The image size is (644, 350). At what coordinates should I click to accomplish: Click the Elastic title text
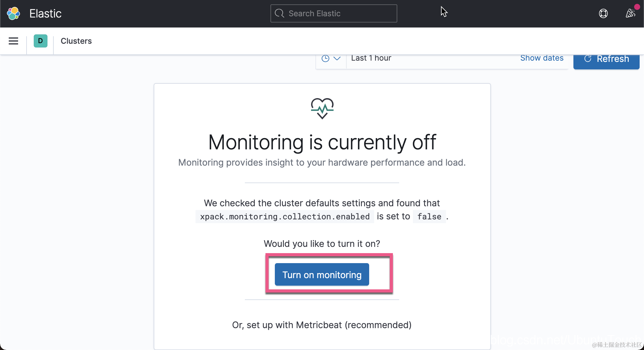(x=45, y=13)
